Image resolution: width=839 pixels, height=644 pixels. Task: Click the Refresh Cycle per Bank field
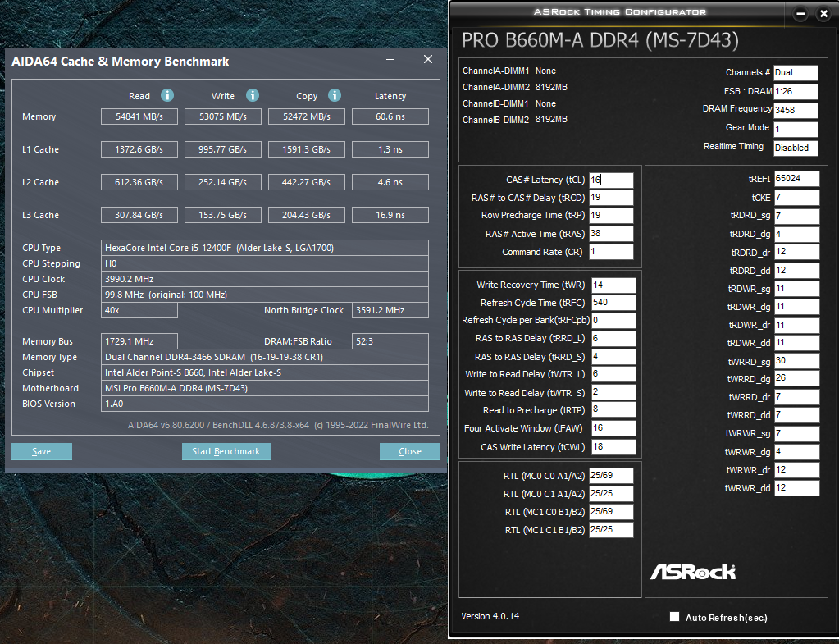613,320
